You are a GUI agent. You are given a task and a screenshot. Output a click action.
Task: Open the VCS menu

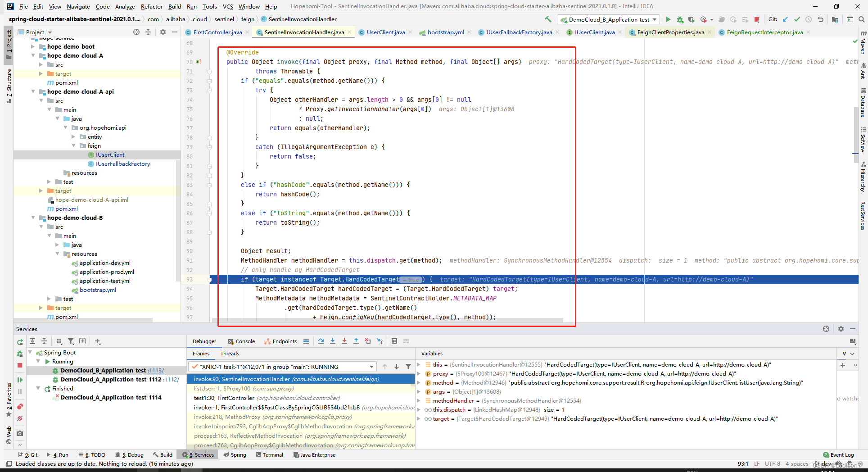(228, 6)
